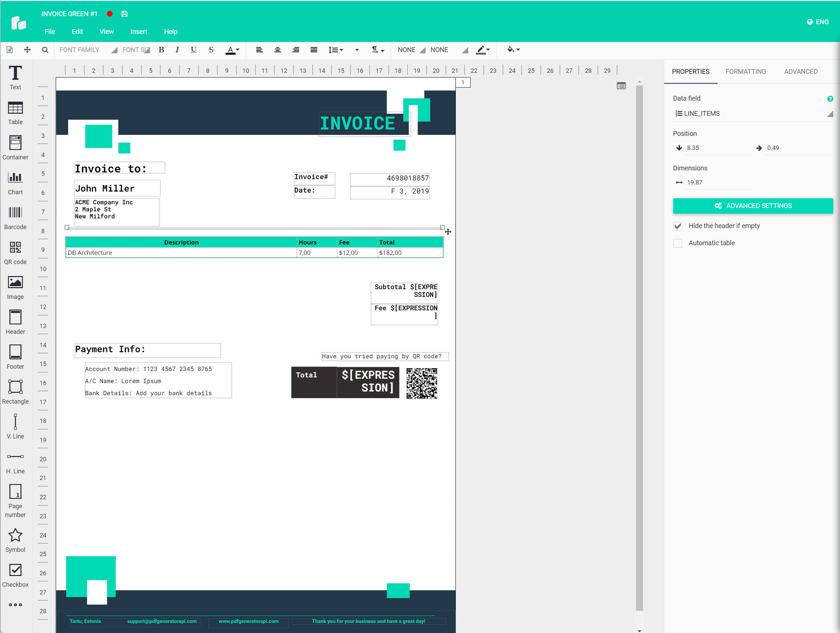The image size is (840, 633).
Task: Select the Text tool in the sidebar
Action: click(15, 77)
